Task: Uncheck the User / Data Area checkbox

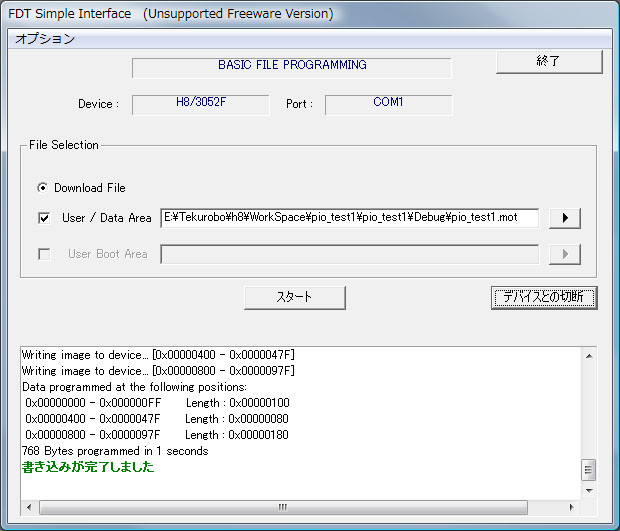Action: [44, 218]
